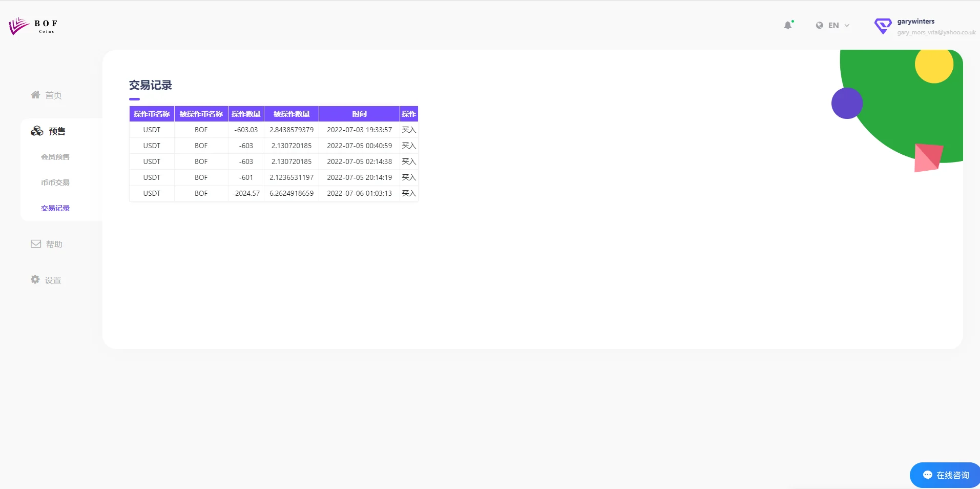This screenshot has height=489, width=980.
Task: Go to 会员预售 page
Action: 55,157
